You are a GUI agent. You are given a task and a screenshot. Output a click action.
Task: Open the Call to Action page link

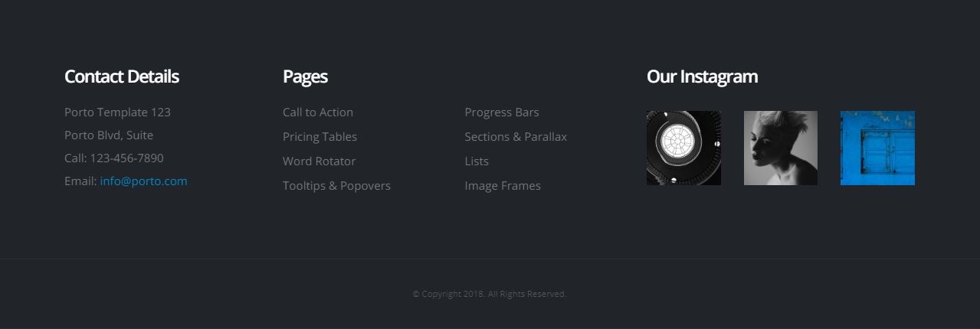coord(318,112)
